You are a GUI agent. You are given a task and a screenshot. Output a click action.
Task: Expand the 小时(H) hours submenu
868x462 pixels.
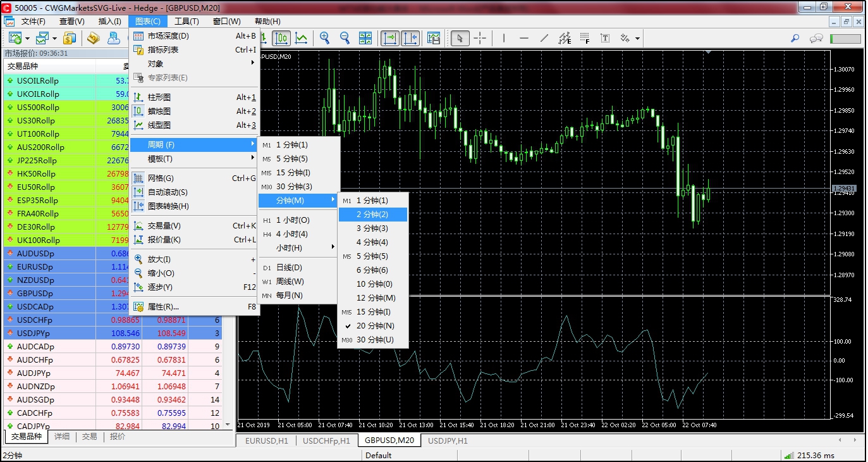point(299,248)
